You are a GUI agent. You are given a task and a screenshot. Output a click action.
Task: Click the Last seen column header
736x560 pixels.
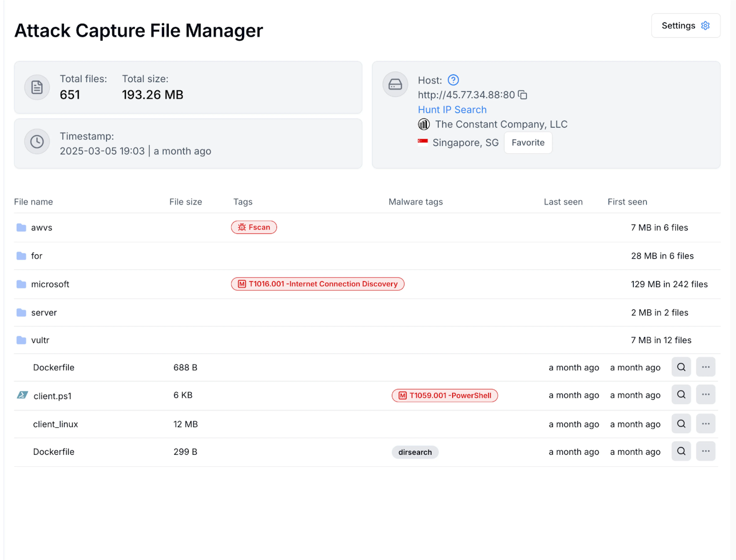[563, 202]
